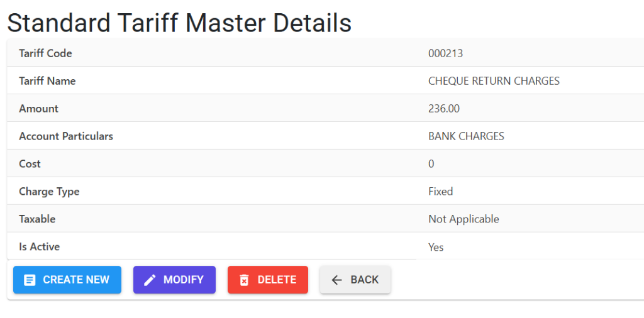
Task: Click the Tariff Name row label
Action: click(47, 81)
